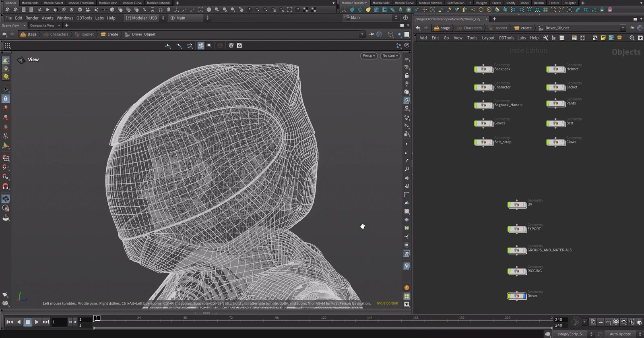Open the network editor Layout menu
The image size is (644, 338).
click(x=488, y=38)
